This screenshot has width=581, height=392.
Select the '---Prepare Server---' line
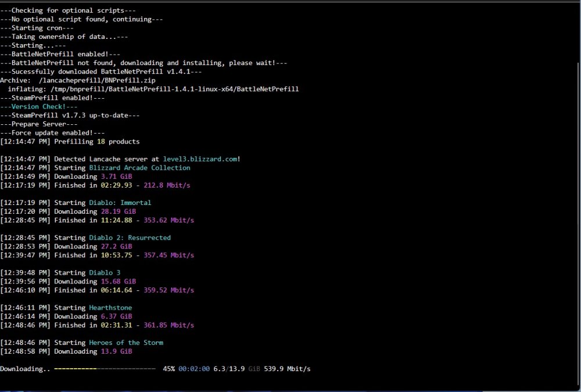tap(38, 124)
